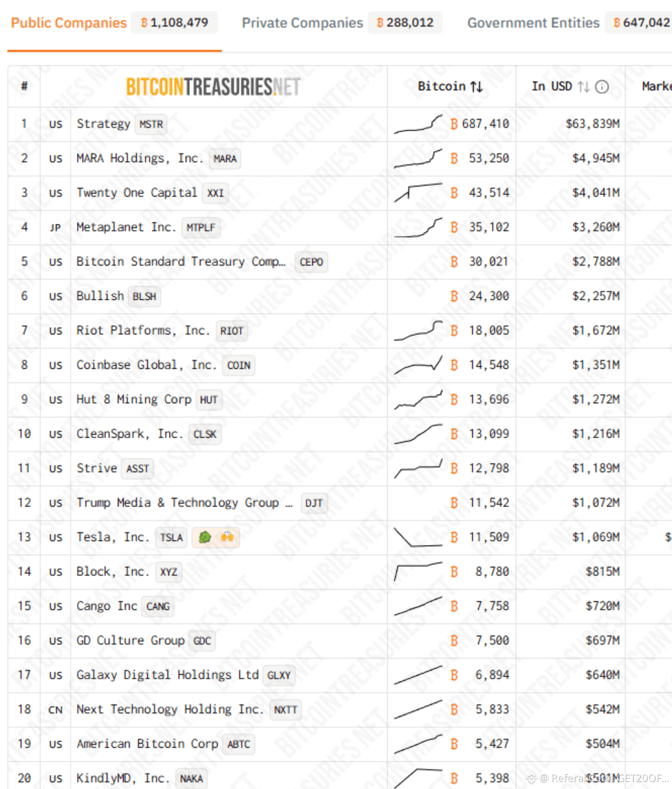Click the ASST ticker badge

click(x=138, y=469)
